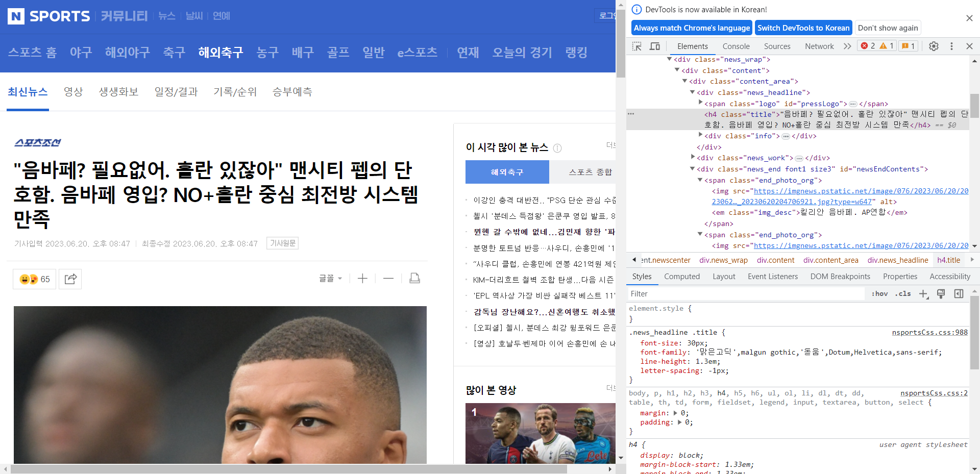Increase the article font size plus
Screen dimensions: 980x474
pyautogui.click(x=362, y=278)
